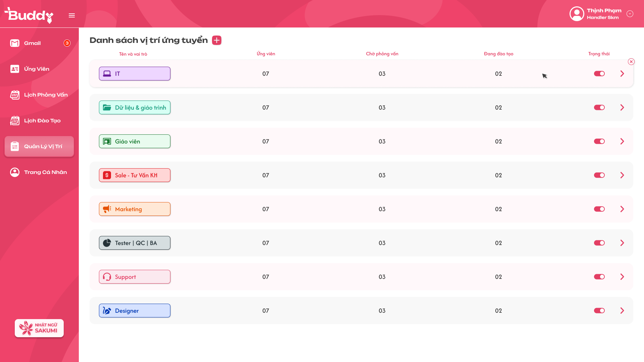Image resolution: width=644 pixels, height=362 pixels.
Task: Go to Ứng Viên in the sidebar
Action: tap(37, 69)
